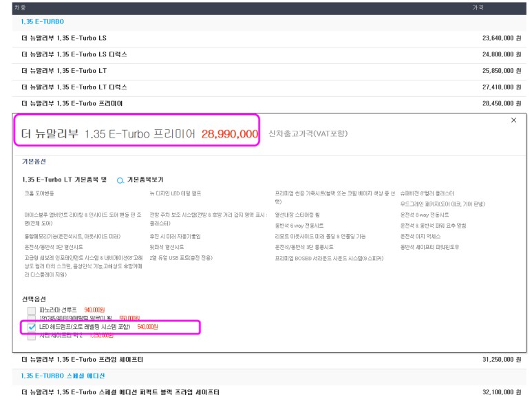Check the 19인치 알로이 휠 option

pos(32,318)
